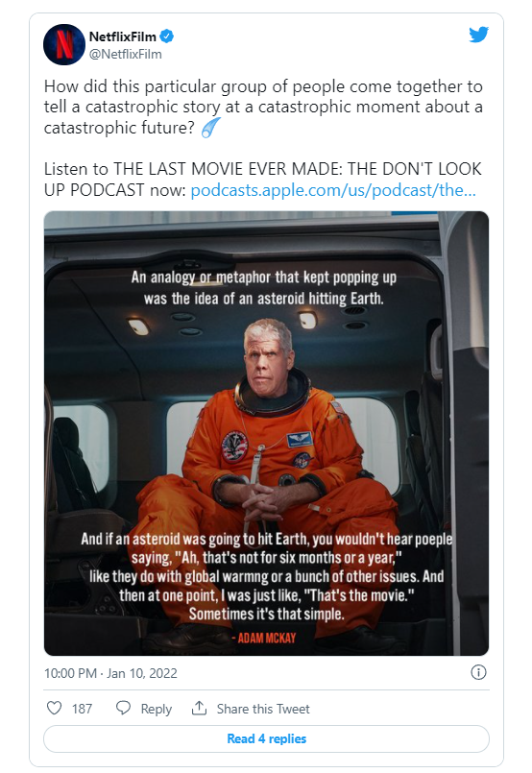Open the astronaut quote image
This screenshot has width=532, height=773.
click(x=266, y=433)
